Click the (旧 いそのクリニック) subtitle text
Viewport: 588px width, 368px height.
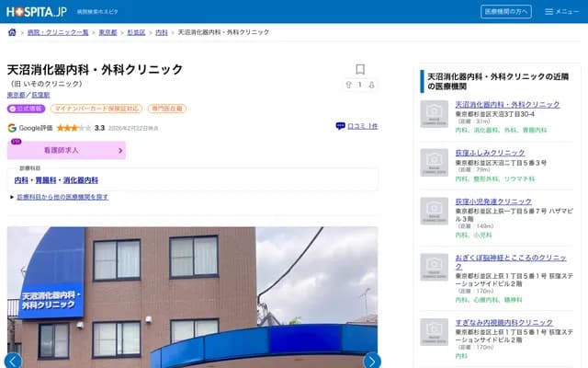(46, 84)
